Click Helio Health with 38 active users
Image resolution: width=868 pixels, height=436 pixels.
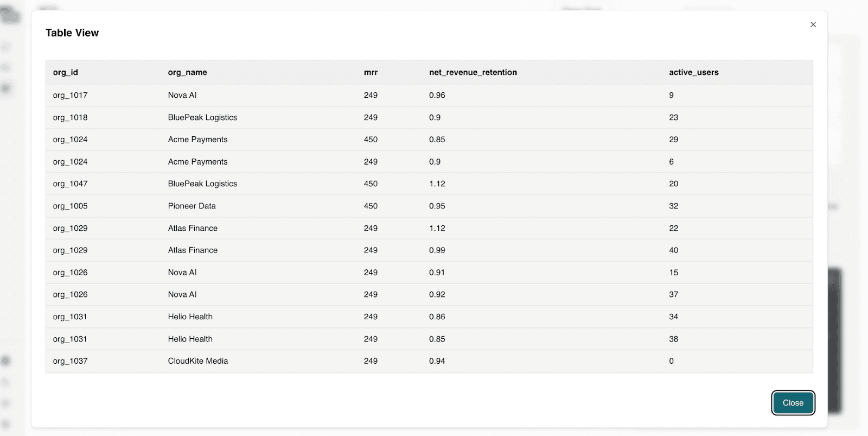pyautogui.click(x=190, y=339)
